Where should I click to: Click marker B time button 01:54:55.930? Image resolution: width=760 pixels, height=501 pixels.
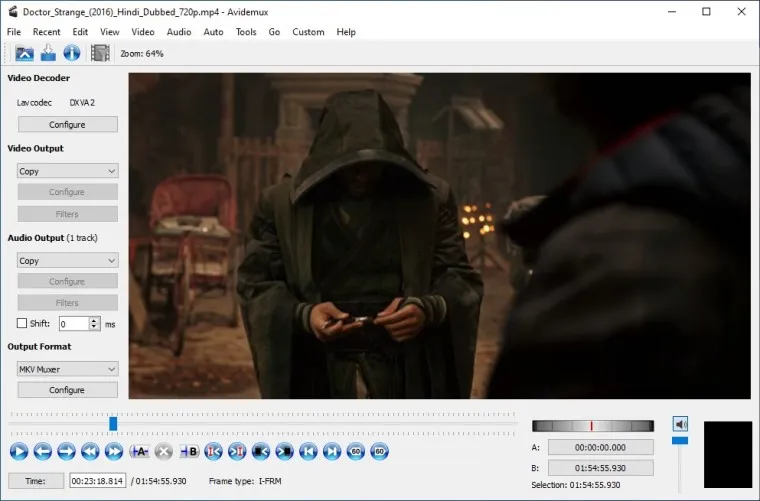click(x=601, y=468)
